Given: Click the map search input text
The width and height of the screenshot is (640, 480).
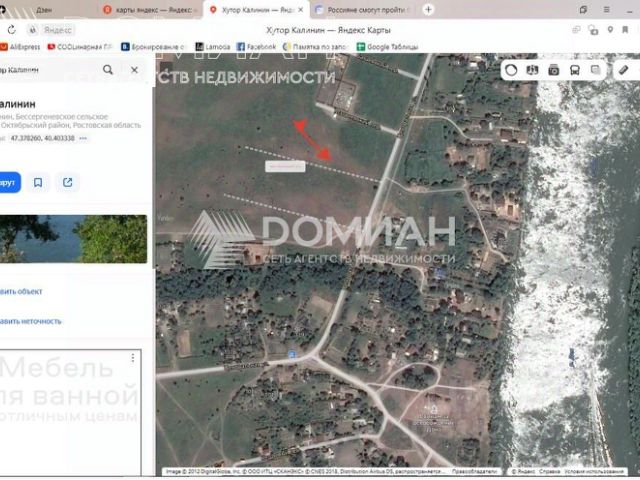Looking at the screenshot, I should (20, 70).
